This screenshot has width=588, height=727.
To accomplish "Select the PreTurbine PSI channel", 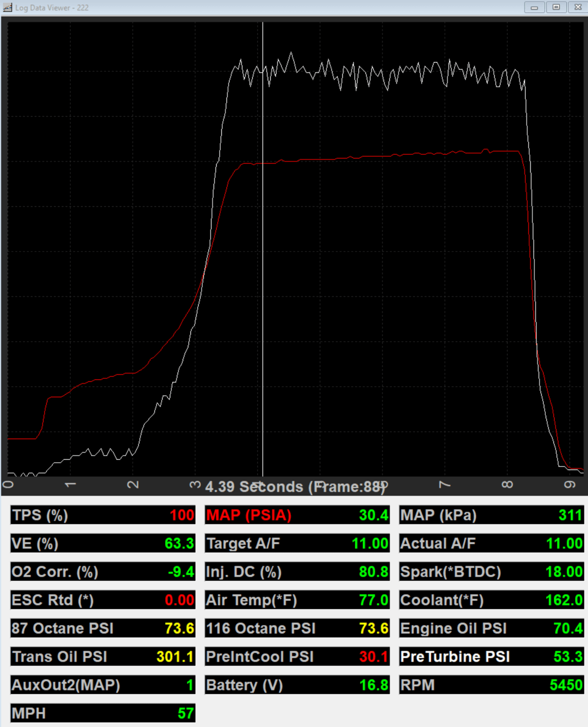I will pos(492,657).
